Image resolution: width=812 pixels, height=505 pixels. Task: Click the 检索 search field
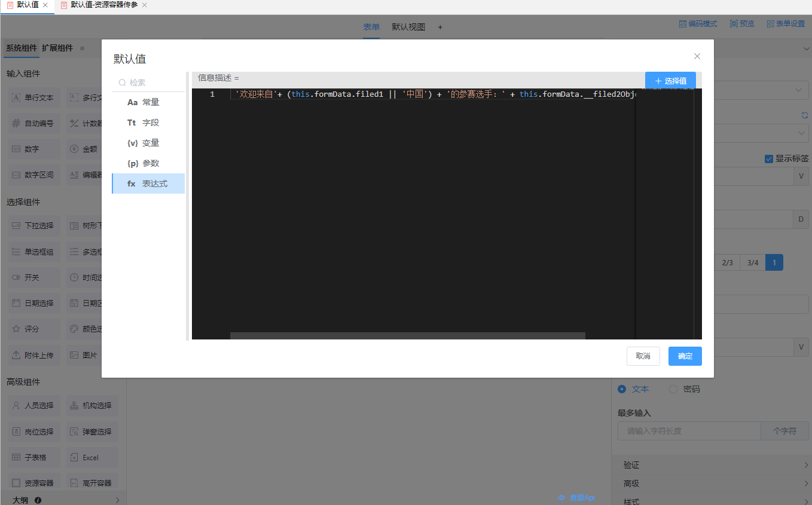click(148, 82)
